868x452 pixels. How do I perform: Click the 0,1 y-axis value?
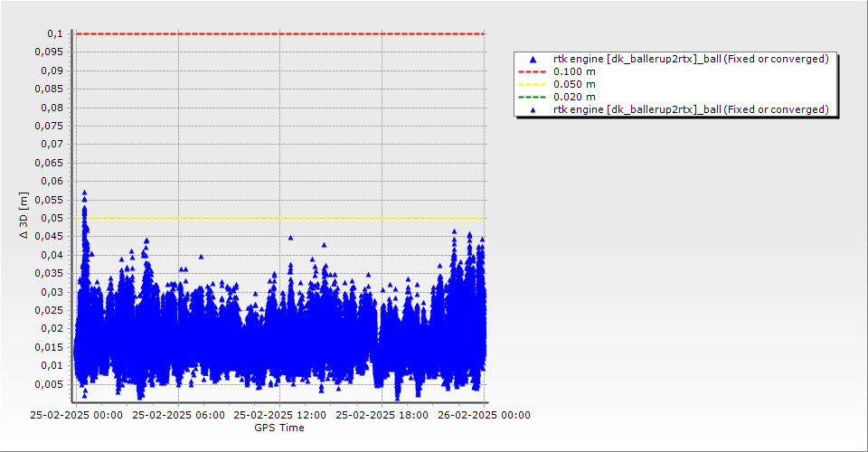tap(55, 33)
